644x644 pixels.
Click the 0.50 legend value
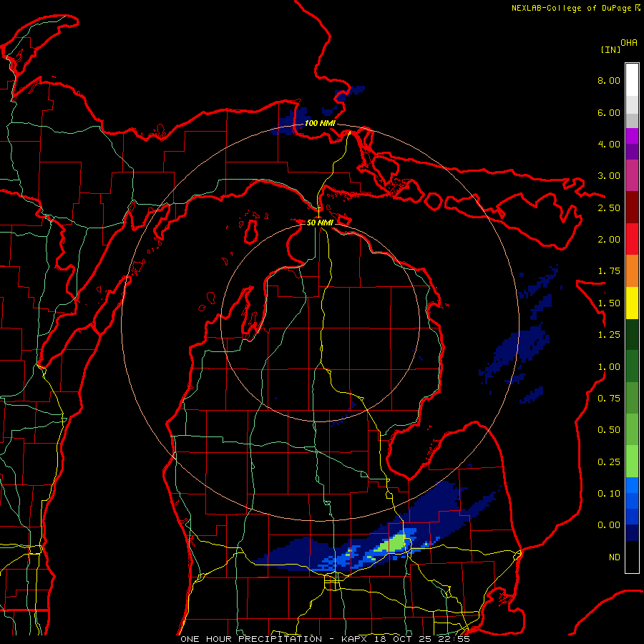pos(609,430)
